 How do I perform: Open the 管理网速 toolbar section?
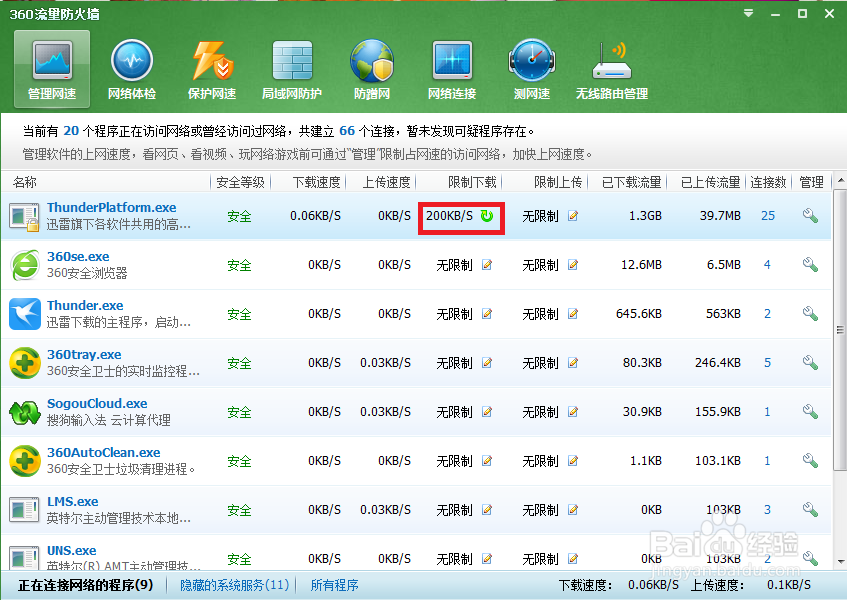tap(52, 70)
